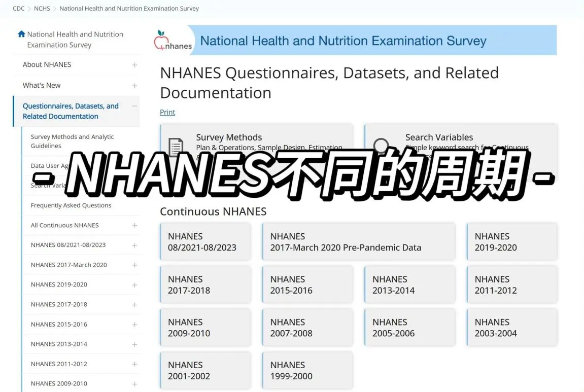Open NHANES 2019-2020 in the sidebar
Image resolution: width=584 pixels, height=392 pixels.
click(59, 284)
